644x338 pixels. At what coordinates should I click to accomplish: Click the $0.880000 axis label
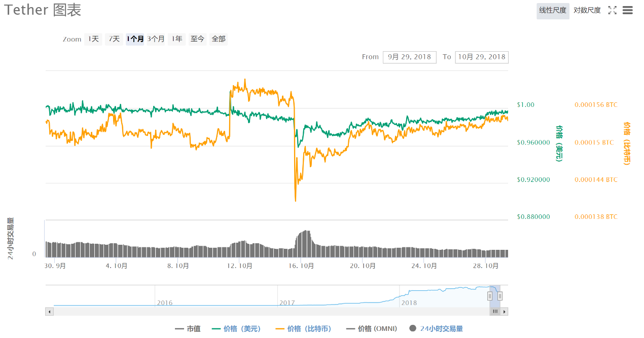click(x=533, y=217)
